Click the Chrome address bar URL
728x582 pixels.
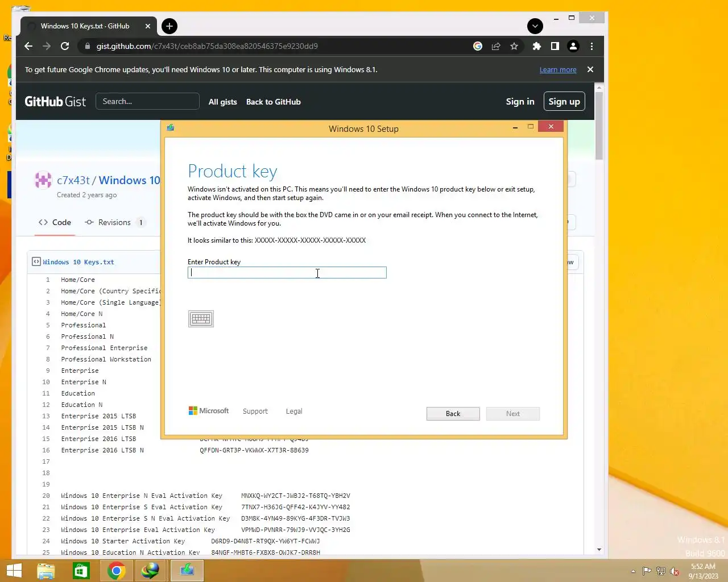pos(207,46)
